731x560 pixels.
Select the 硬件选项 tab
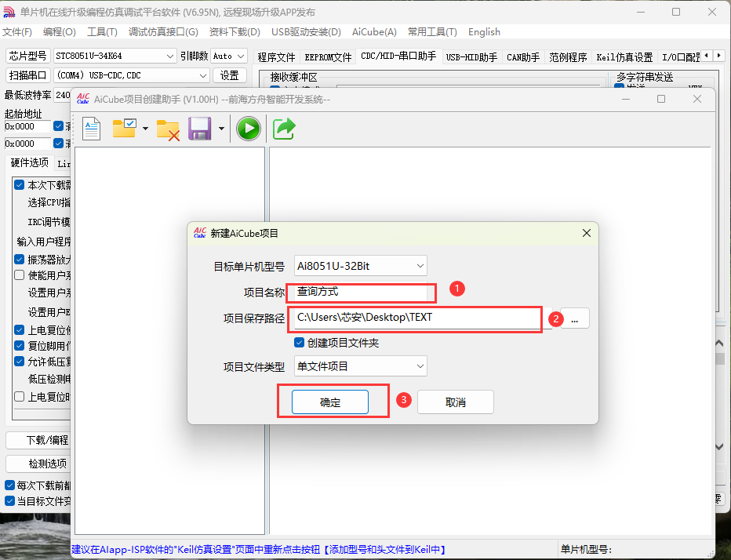[x=29, y=162]
